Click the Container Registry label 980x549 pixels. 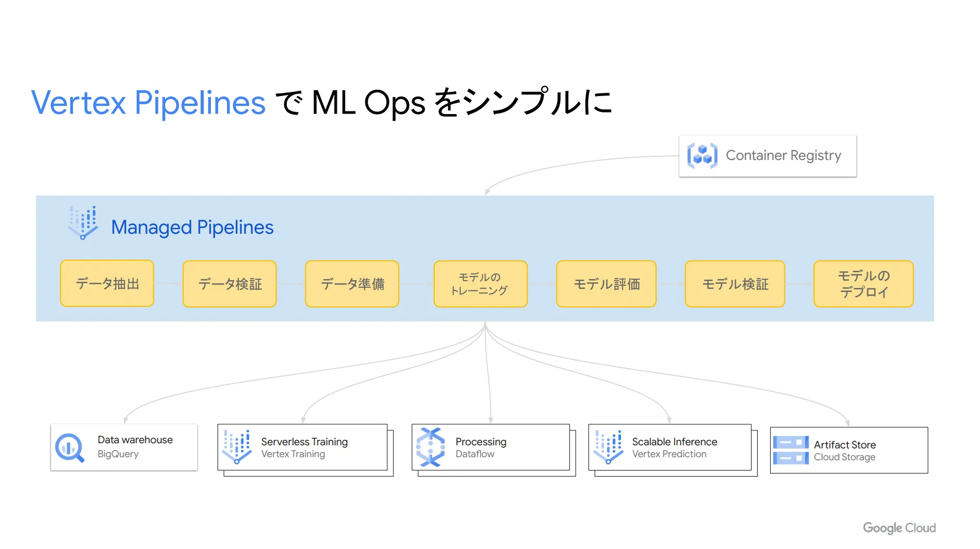tap(783, 156)
